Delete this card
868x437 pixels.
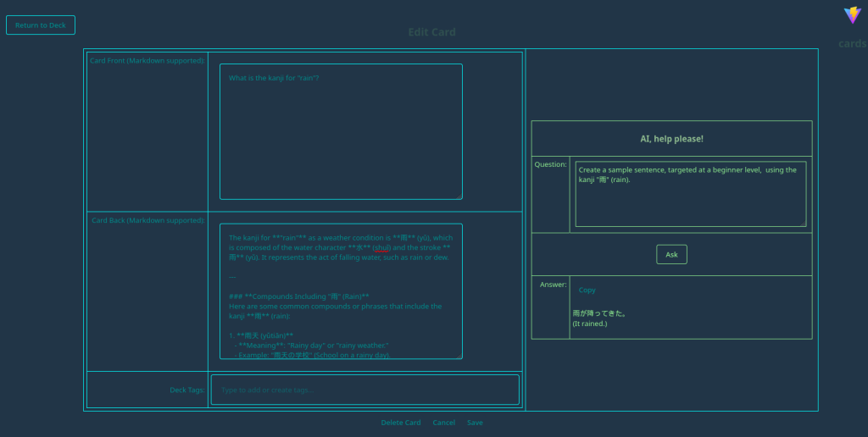pyautogui.click(x=400, y=423)
